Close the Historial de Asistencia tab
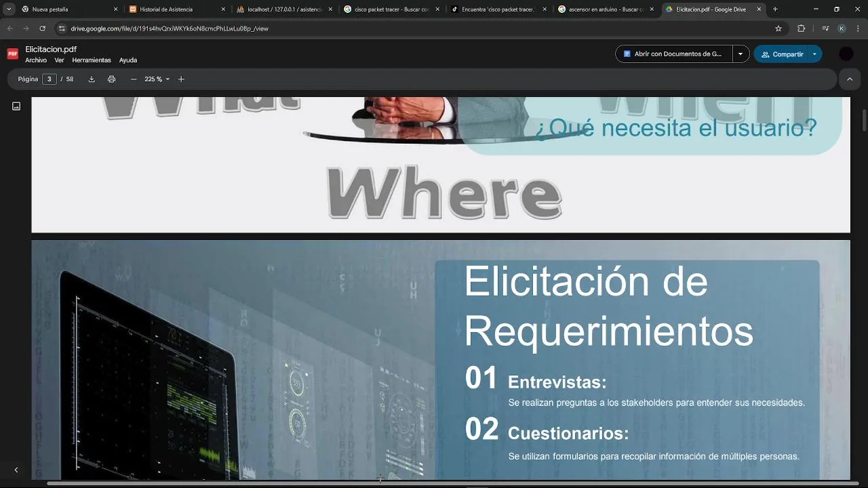Screen dimensions: 868x488 pos(223,9)
